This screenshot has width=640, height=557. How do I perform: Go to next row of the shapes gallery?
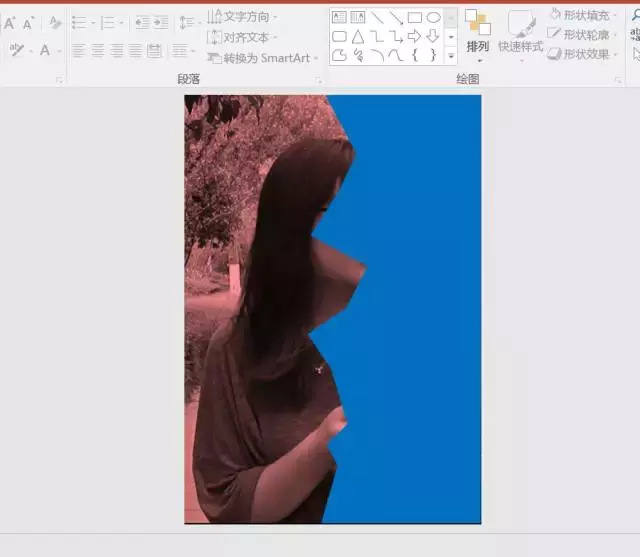coord(451,37)
